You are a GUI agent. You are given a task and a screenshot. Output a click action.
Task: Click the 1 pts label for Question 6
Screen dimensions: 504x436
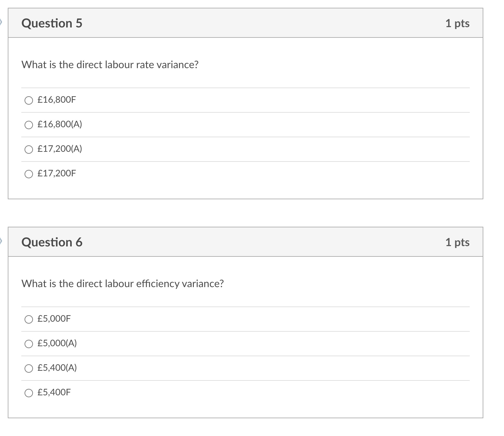pos(457,242)
